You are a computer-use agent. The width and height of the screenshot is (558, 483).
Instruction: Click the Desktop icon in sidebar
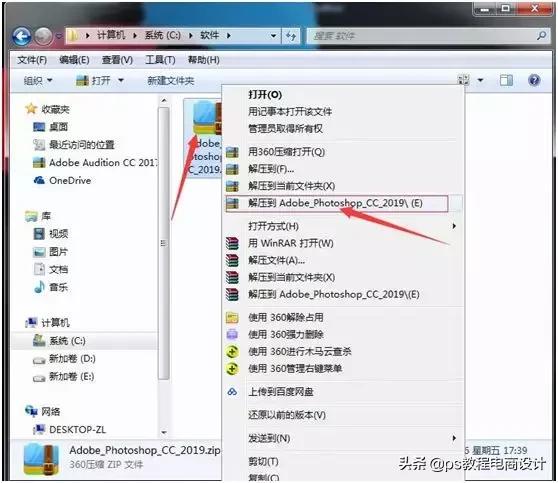coord(39,127)
